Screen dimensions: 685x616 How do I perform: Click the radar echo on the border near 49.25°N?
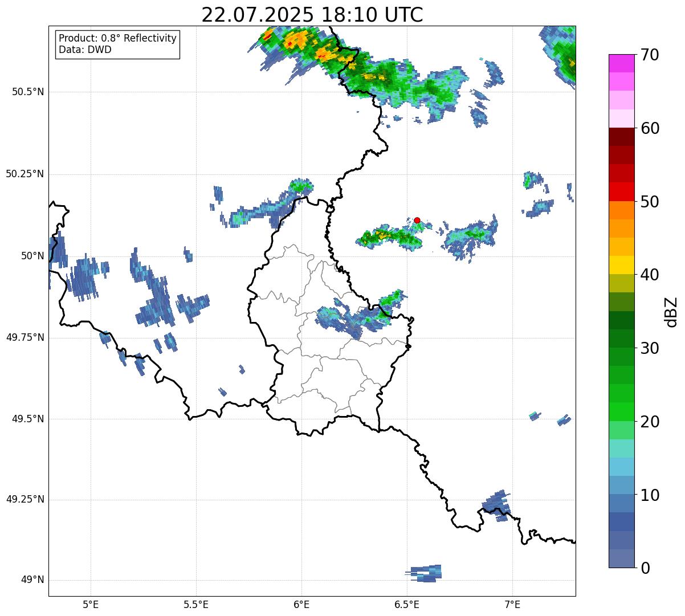pyautogui.click(x=496, y=505)
